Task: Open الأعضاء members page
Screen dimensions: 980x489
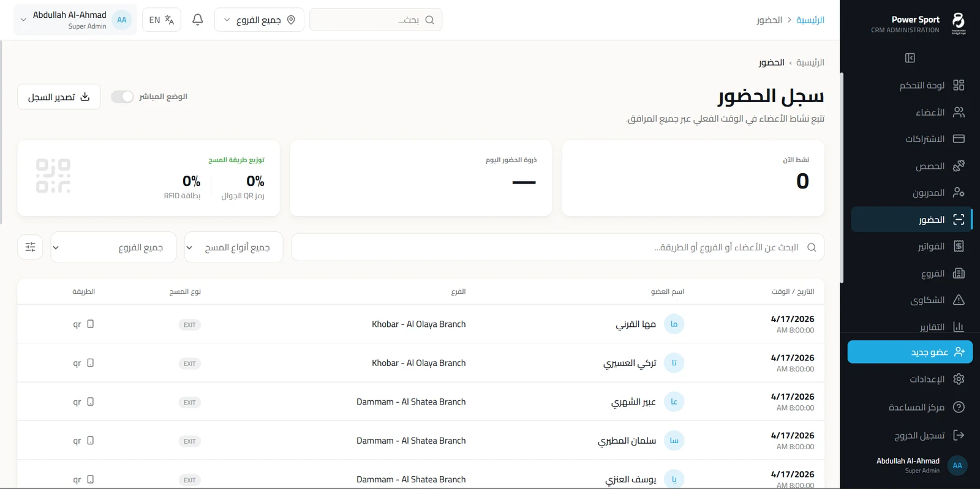Action: (911, 112)
